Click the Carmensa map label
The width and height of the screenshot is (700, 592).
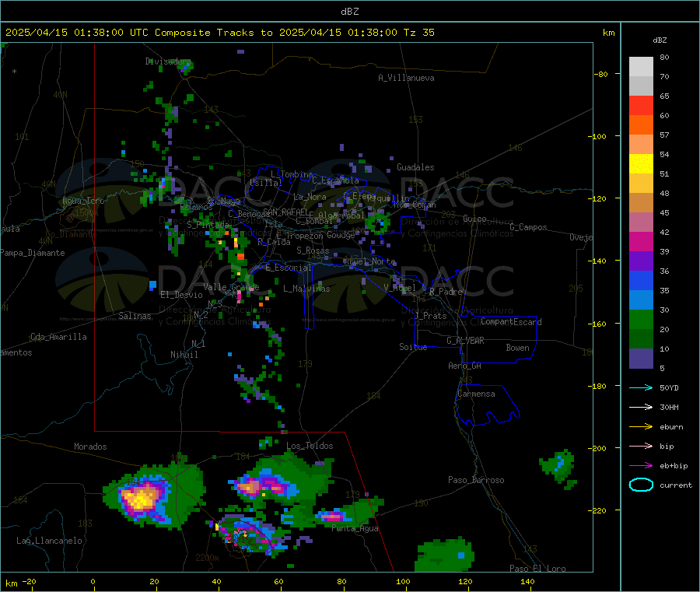(476, 394)
